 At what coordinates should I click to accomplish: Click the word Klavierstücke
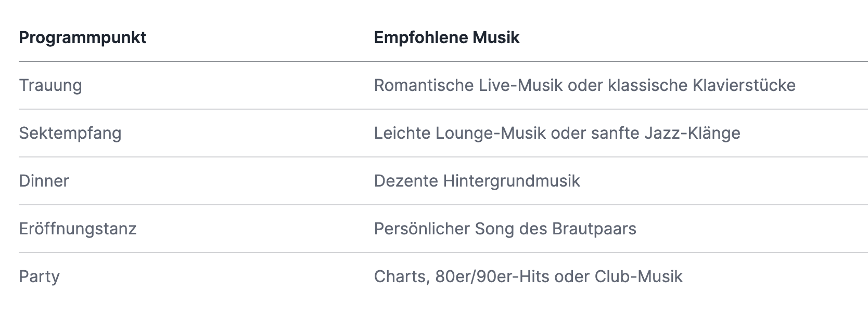click(744, 85)
